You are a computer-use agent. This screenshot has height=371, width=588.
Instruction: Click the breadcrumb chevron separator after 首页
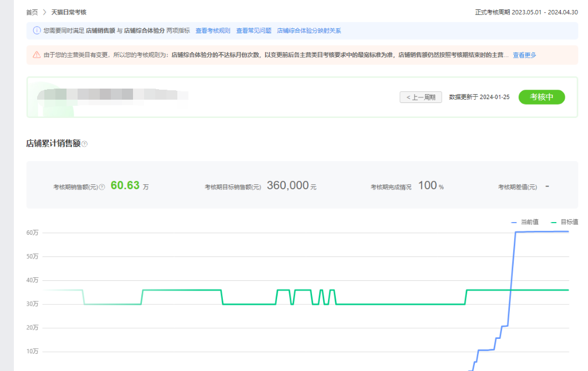point(44,12)
